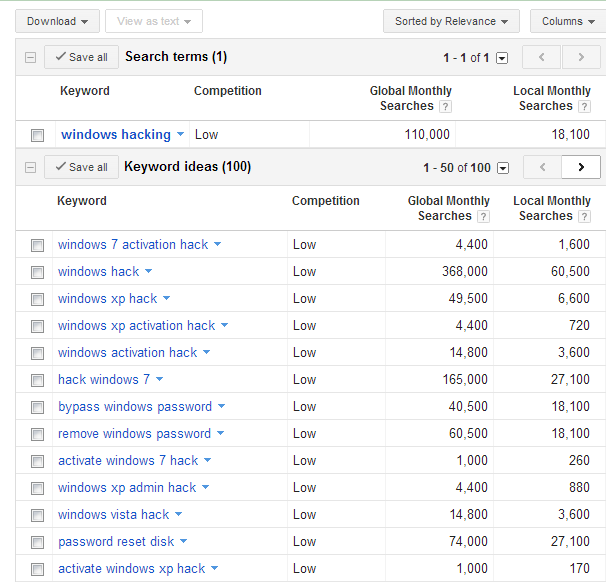
Task: Click the 368,000 global searches cell
Action: 465,272
